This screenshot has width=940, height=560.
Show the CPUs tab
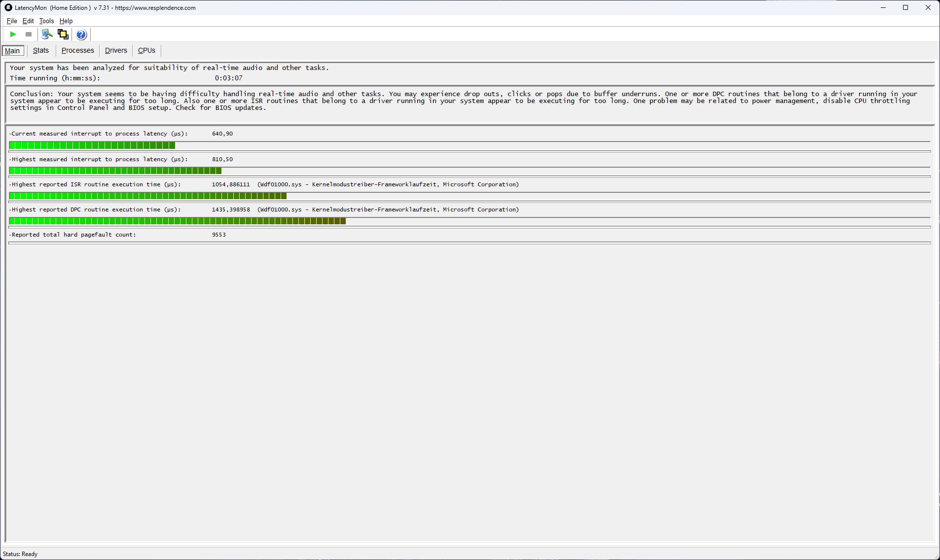(146, 50)
